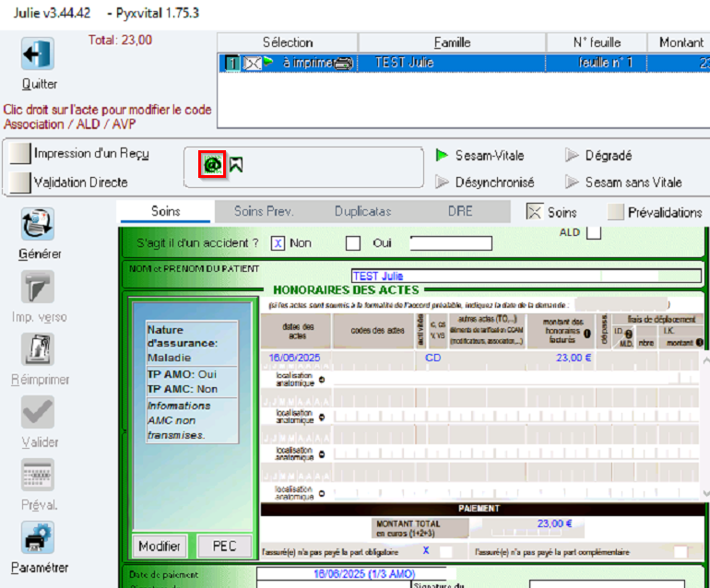The image size is (710, 588).
Task: Click scroll up arrow of acts list
Action: (706, 360)
